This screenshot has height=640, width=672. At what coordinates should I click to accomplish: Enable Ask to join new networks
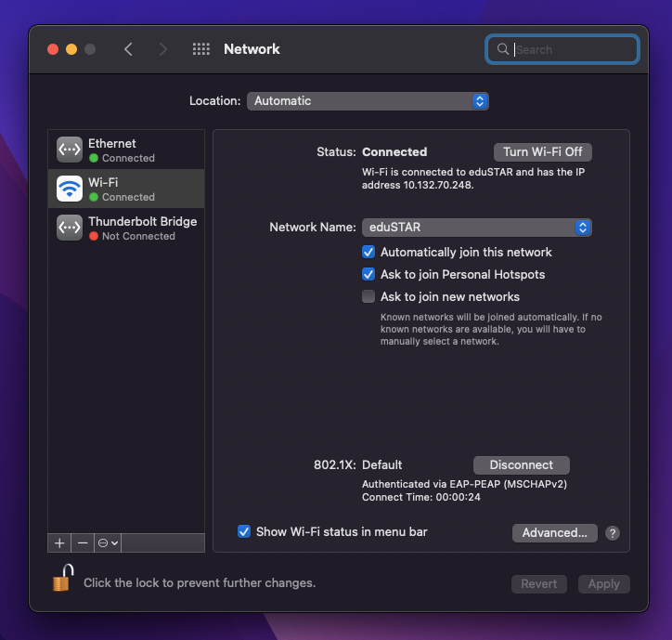pos(368,297)
